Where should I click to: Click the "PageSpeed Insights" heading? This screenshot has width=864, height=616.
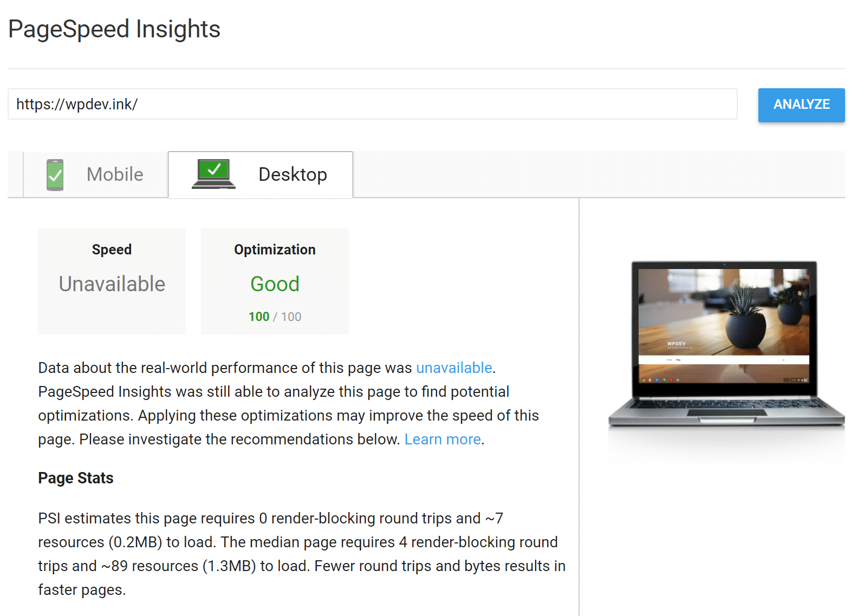coord(114,29)
